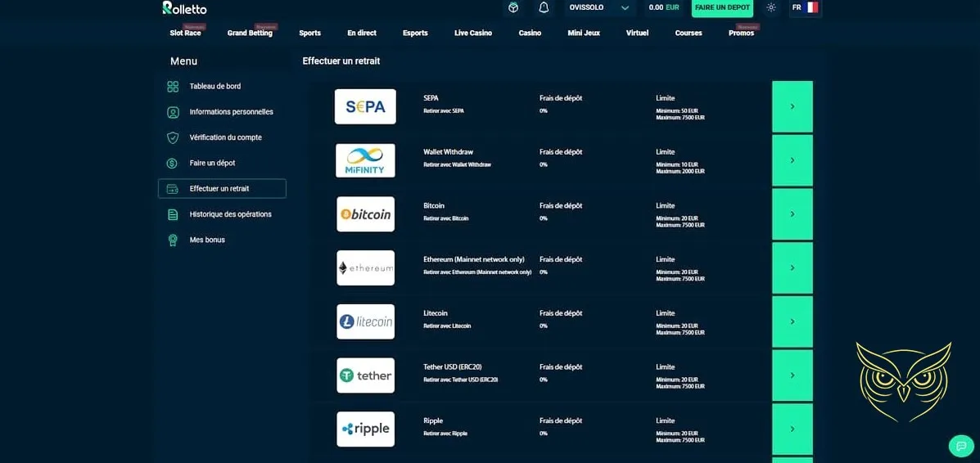Image resolution: width=980 pixels, height=463 pixels.
Task: Click the notification bell icon
Action: click(544, 7)
